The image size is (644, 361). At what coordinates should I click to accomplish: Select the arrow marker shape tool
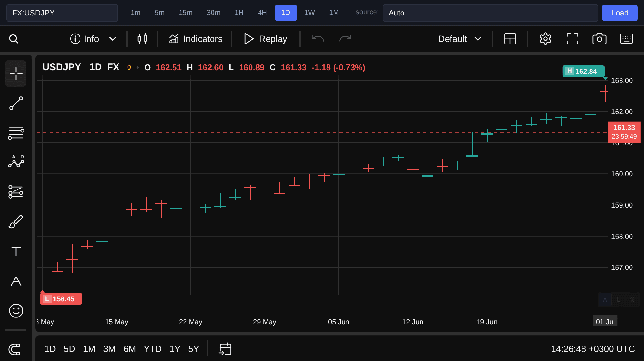(16, 281)
